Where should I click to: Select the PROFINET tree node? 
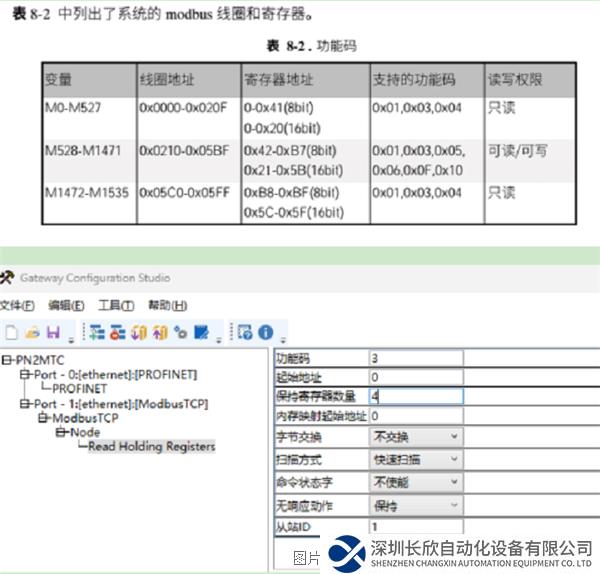(80, 388)
